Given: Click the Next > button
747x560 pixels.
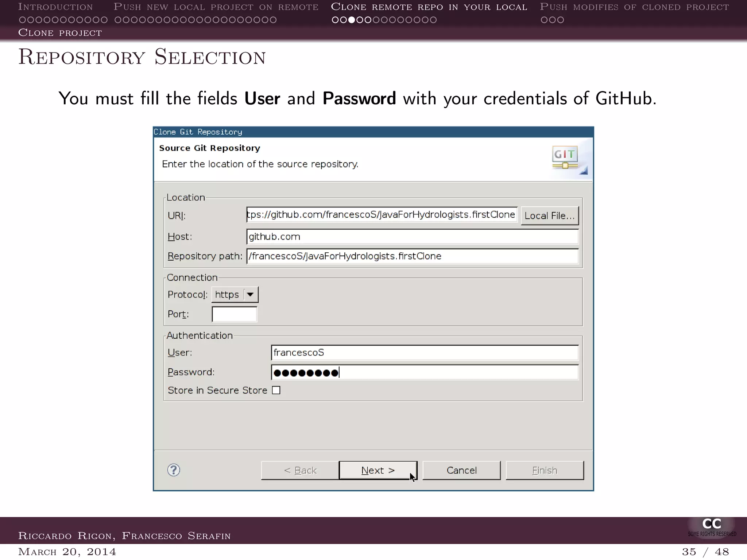Looking at the screenshot, I should click(x=378, y=470).
